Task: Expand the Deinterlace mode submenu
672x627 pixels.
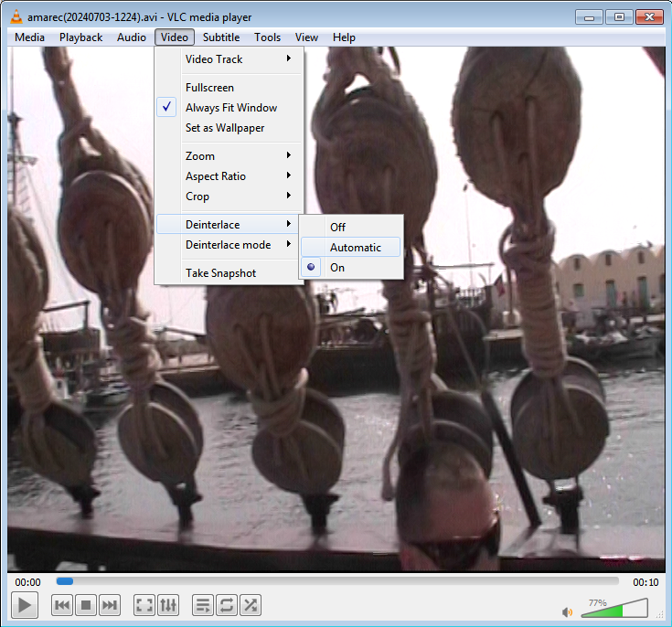Action: (229, 245)
